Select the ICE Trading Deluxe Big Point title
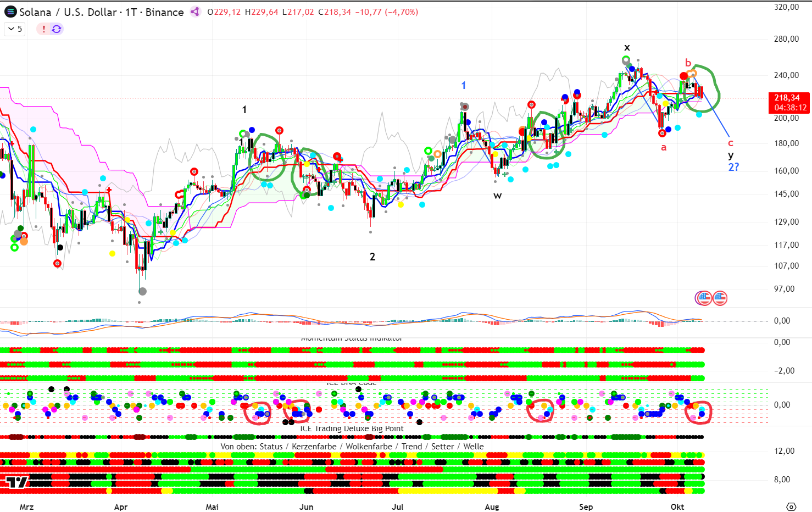This screenshot has width=812, height=512. [x=352, y=428]
